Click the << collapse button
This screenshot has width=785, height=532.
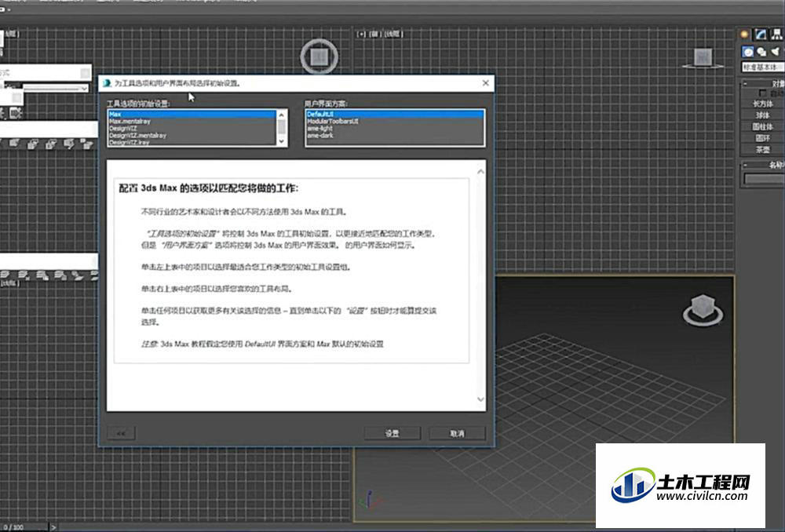tap(121, 433)
